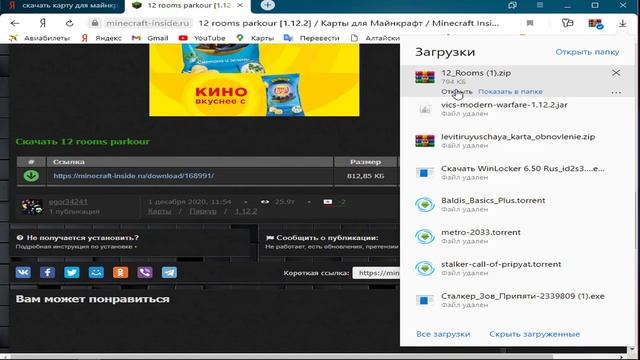Click the 'Сообщить о публикации' heading
Screen dimensions: 640x360
(322, 238)
